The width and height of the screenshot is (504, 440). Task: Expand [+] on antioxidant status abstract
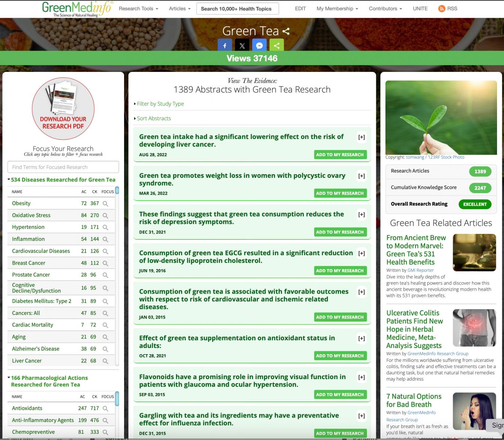tap(362, 338)
